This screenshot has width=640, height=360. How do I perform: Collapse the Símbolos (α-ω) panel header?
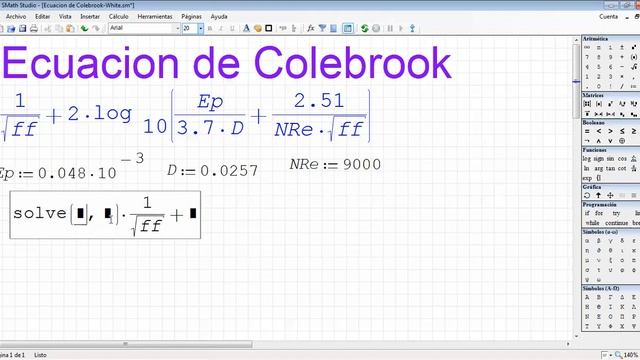pos(611,232)
